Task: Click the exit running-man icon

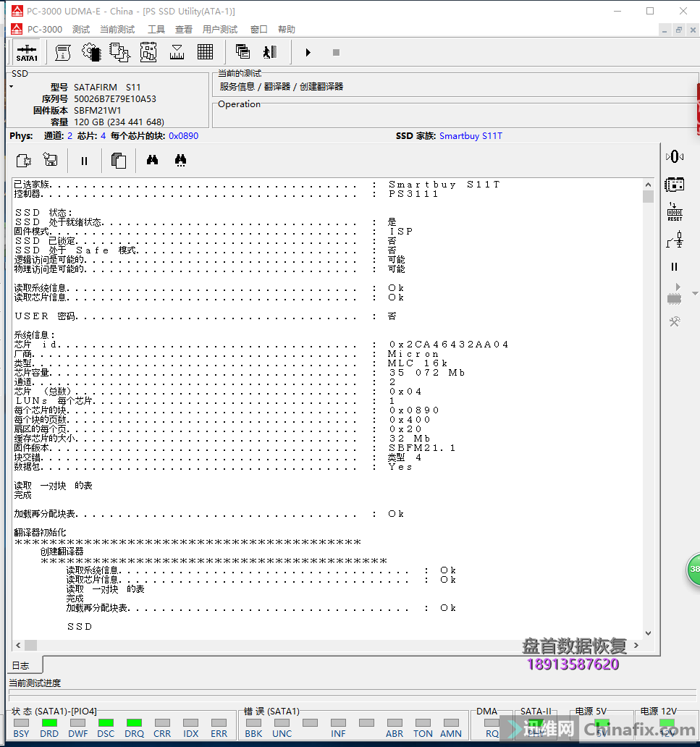Action: tap(270, 52)
